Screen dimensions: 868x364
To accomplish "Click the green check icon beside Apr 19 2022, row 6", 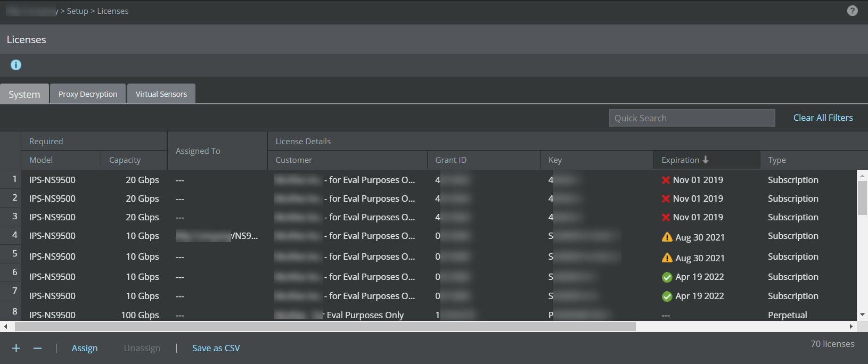I will [x=667, y=277].
